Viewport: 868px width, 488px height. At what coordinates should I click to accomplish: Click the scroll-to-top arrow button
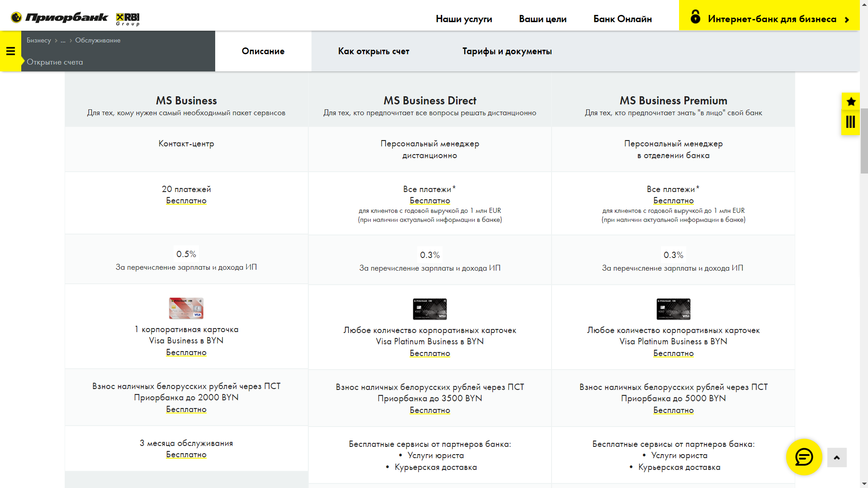(837, 458)
